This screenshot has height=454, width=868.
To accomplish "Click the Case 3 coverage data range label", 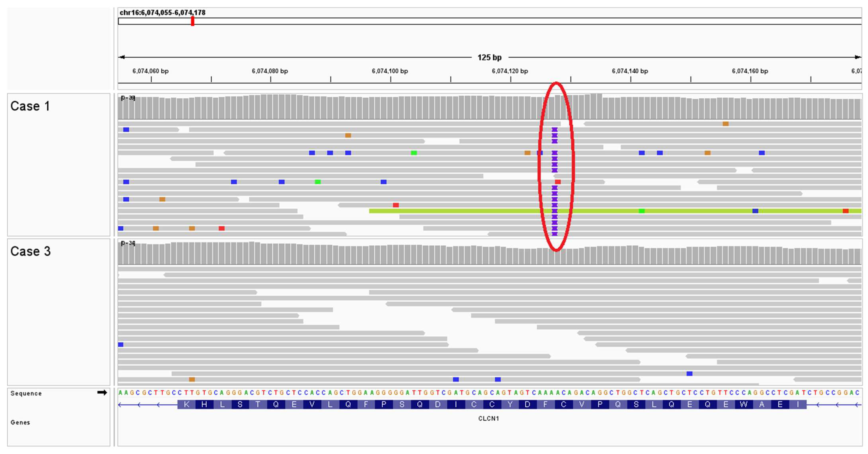I will tap(128, 243).
